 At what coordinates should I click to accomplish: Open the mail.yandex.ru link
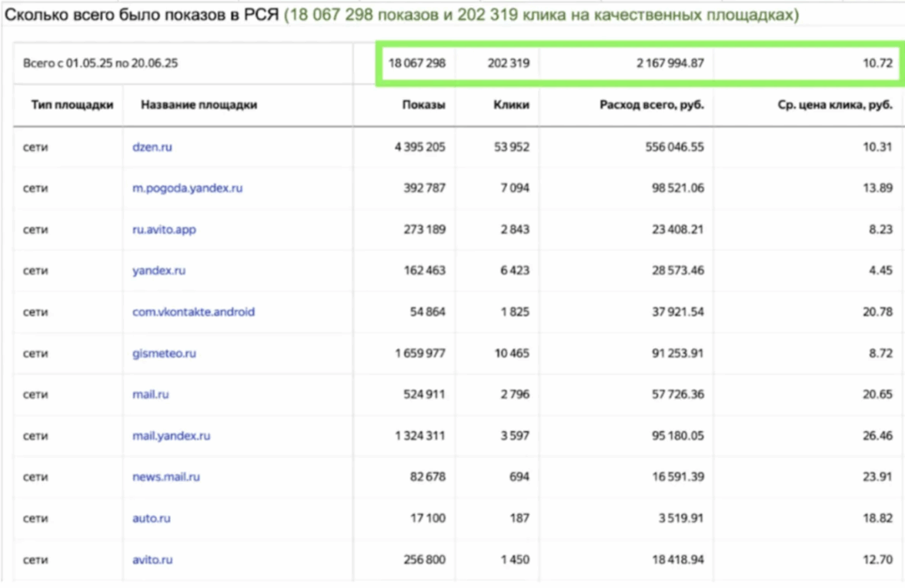tap(171, 436)
